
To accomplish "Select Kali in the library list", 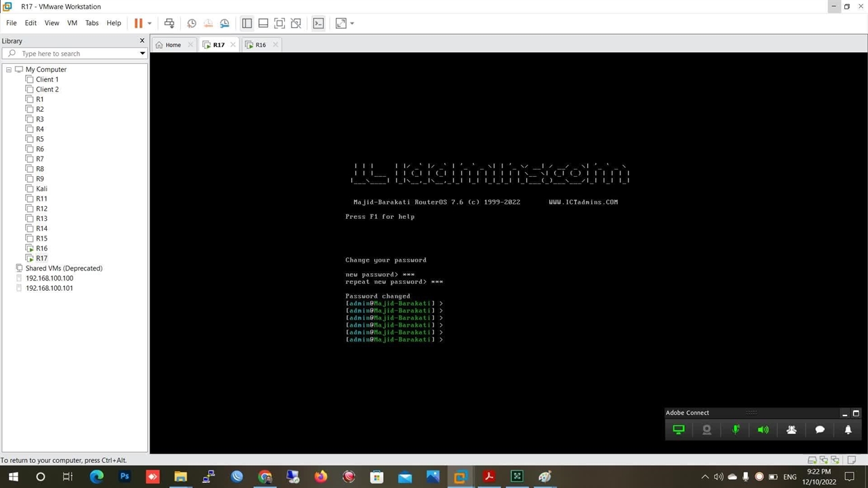I will pyautogui.click(x=41, y=188).
